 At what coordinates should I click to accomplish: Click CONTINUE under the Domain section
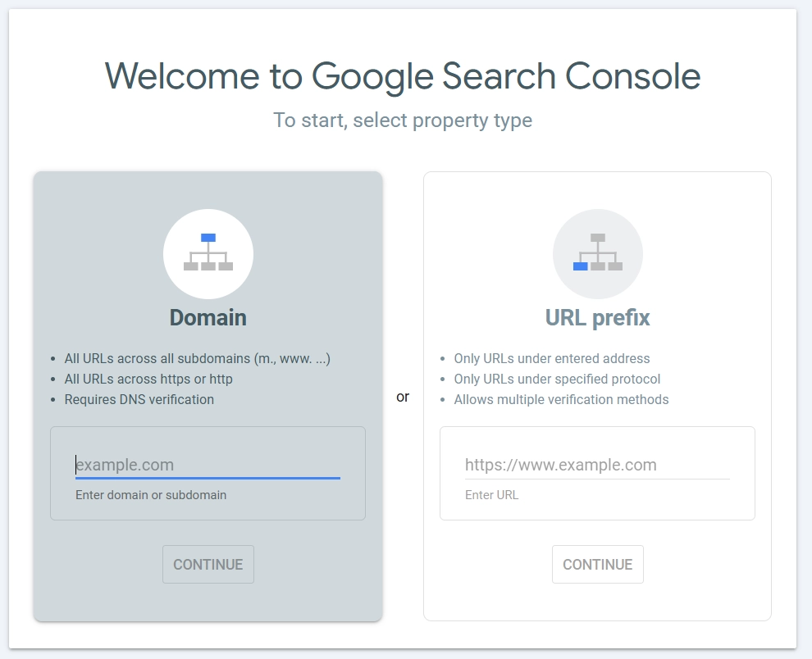click(208, 564)
